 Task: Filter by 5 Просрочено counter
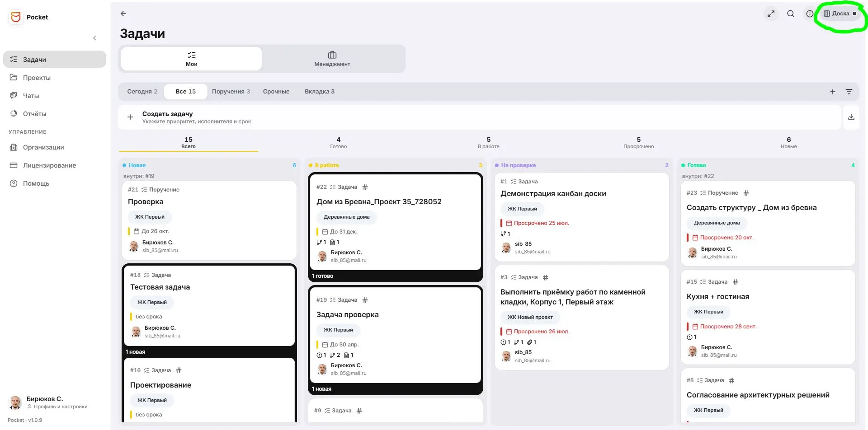pyautogui.click(x=639, y=143)
